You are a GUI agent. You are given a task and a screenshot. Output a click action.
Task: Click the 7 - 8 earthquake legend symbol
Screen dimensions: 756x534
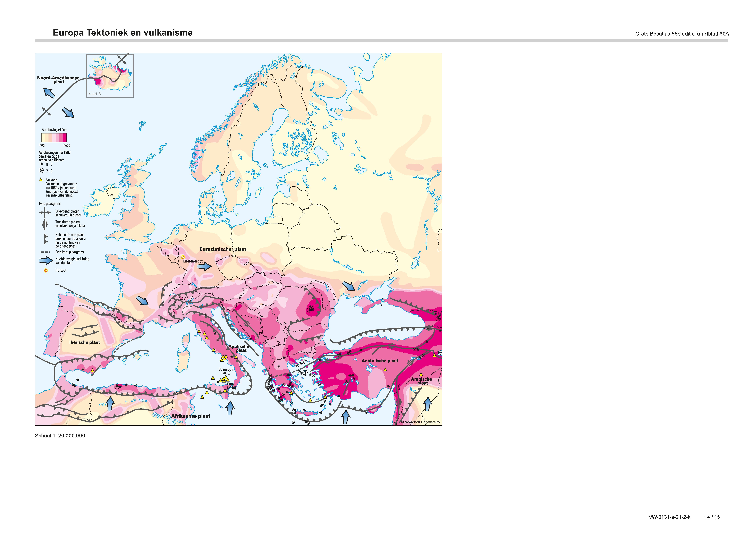[41, 170]
